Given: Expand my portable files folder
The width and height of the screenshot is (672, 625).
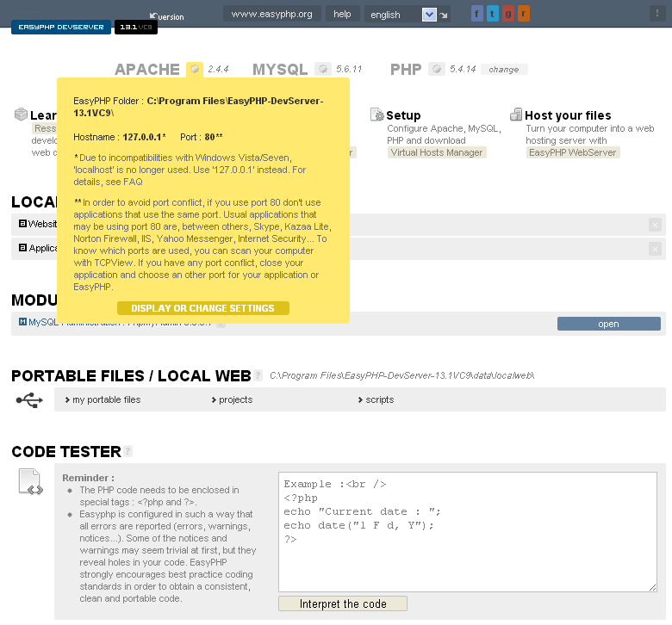Looking at the screenshot, I should (x=103, y=399).
